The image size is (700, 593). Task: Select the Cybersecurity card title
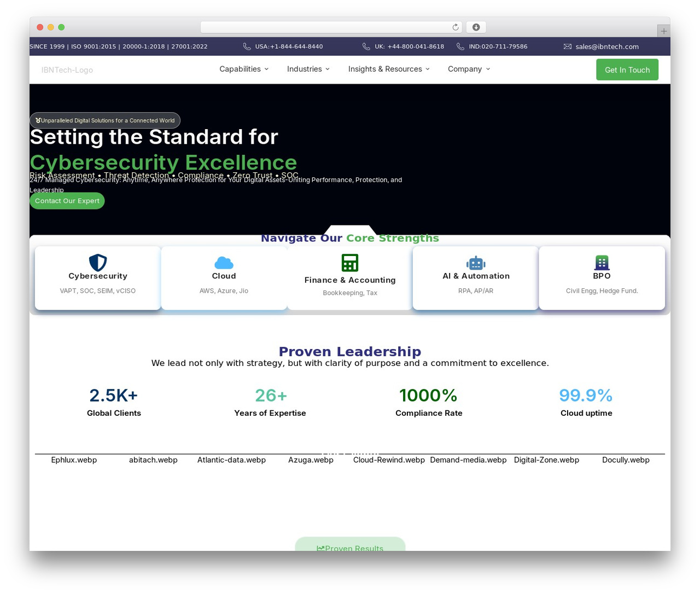click(x=98, y=276)
